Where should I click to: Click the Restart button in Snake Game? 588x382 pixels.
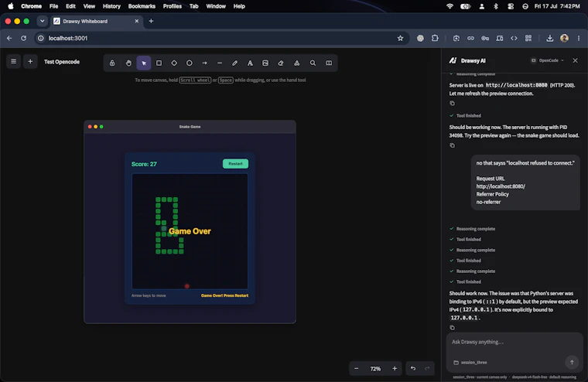(235, 163)
